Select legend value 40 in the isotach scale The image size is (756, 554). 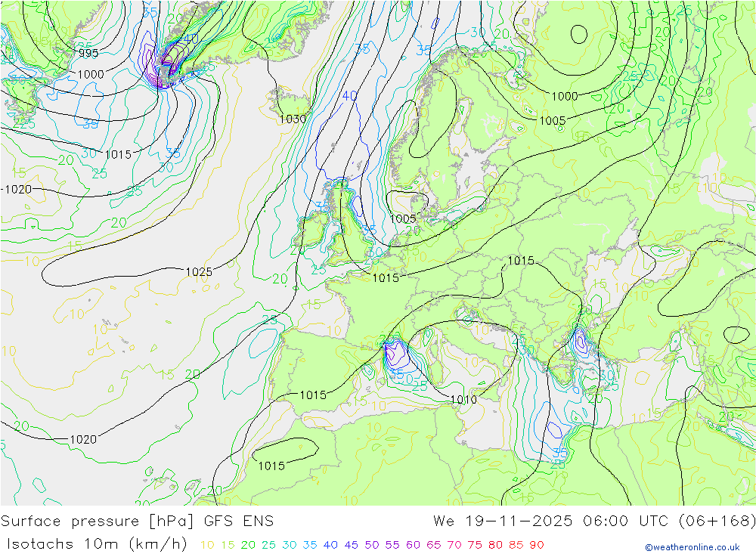coord(330,546)
